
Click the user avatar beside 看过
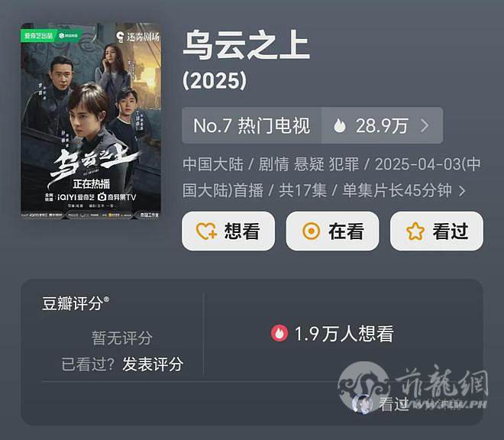click(x=362, y=403)
